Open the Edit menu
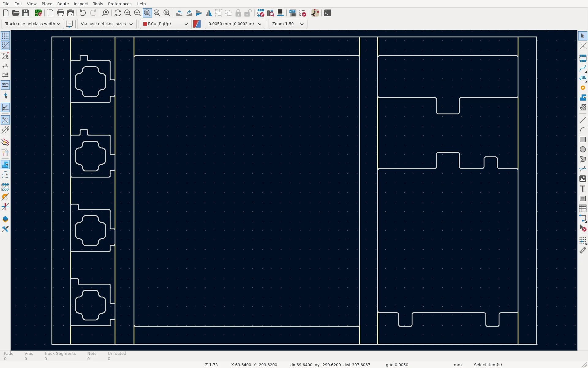 tap(18, 4)
